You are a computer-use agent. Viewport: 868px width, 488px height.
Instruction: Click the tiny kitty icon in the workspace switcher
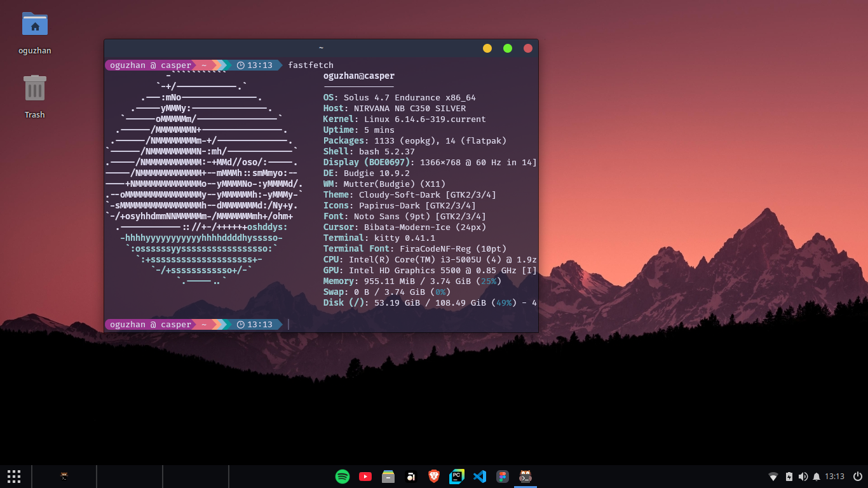(x=64, y=476)
